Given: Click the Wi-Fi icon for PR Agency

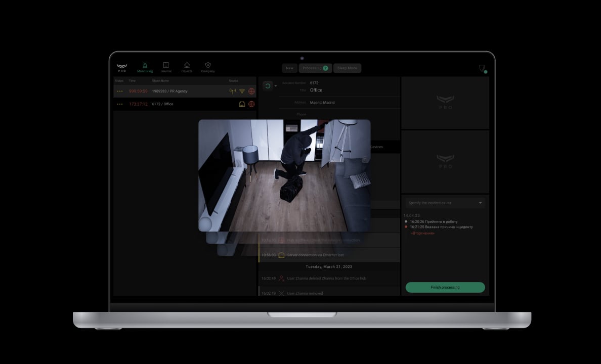Looking at the screenshot, I should click(242, 92).
